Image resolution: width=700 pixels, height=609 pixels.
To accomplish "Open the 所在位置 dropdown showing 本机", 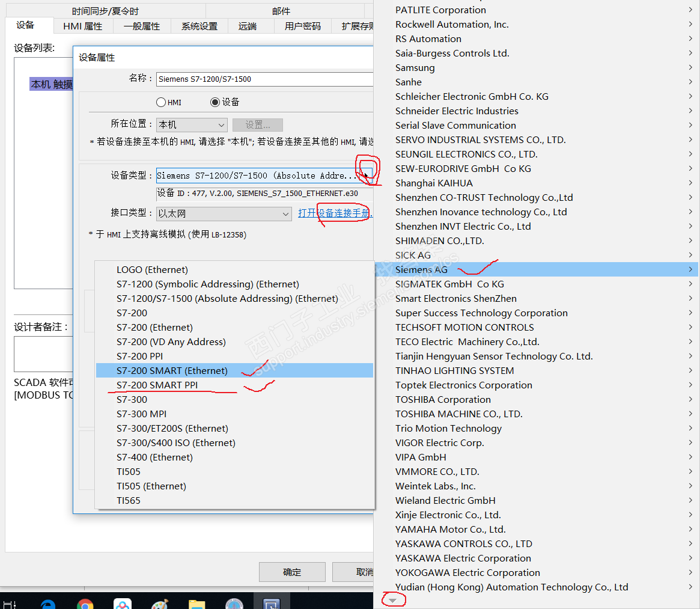I will point(192,124).
